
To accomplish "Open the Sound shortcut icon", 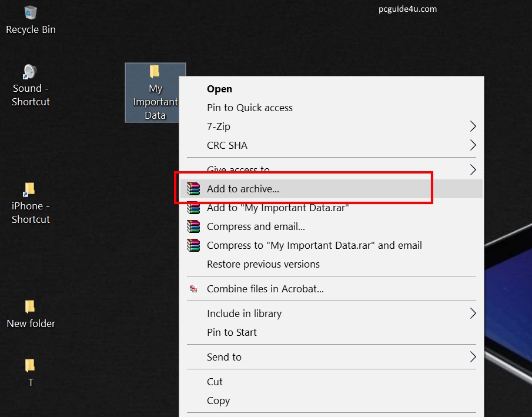I will point(30,72).
